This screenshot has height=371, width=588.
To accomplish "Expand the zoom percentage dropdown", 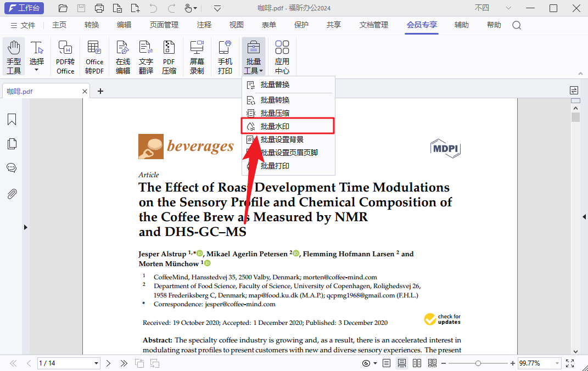I will (557, 363).
